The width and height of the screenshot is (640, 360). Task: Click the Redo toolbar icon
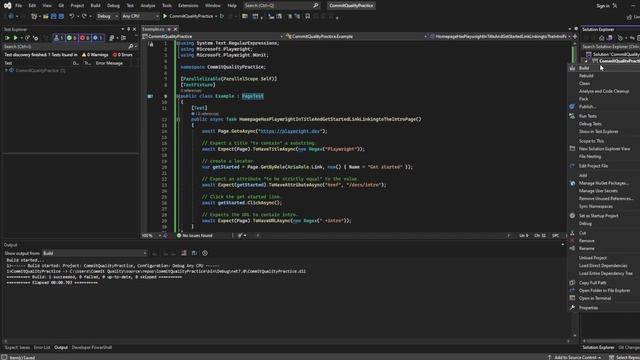(84, 16)
